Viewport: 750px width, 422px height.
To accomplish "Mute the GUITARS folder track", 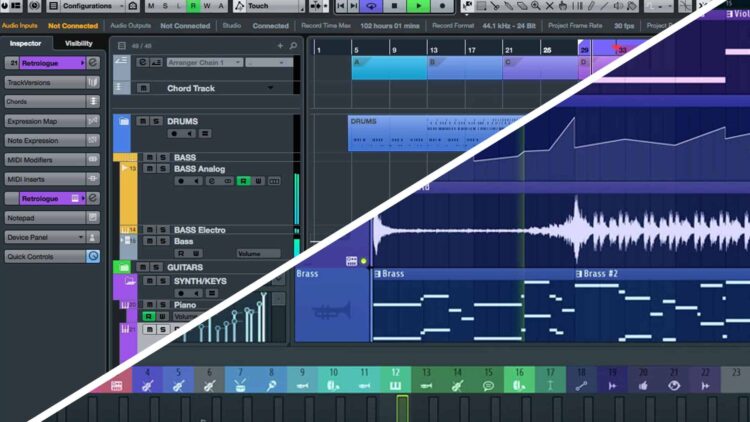I will click(x=143, y=267).
